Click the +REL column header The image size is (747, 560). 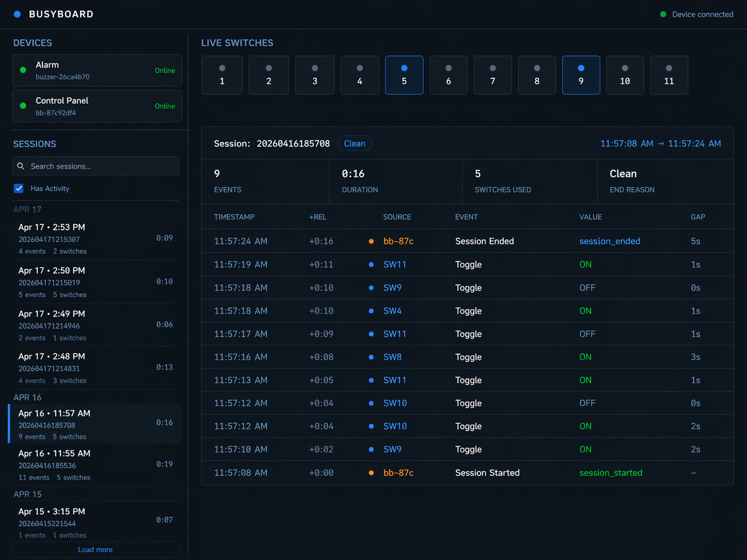tap(318, 217)
